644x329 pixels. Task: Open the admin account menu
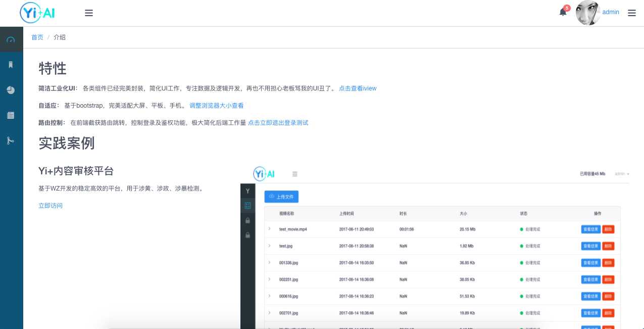[x=611, y=12]
